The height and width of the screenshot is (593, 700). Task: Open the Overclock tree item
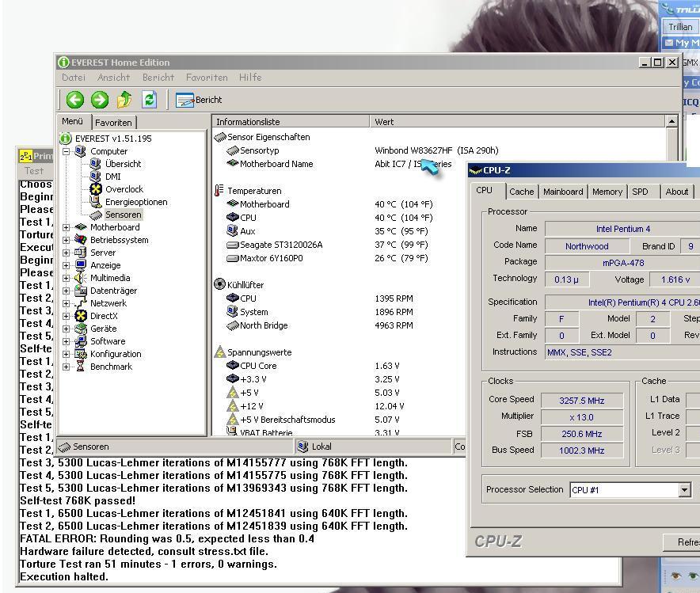[124, 189]
